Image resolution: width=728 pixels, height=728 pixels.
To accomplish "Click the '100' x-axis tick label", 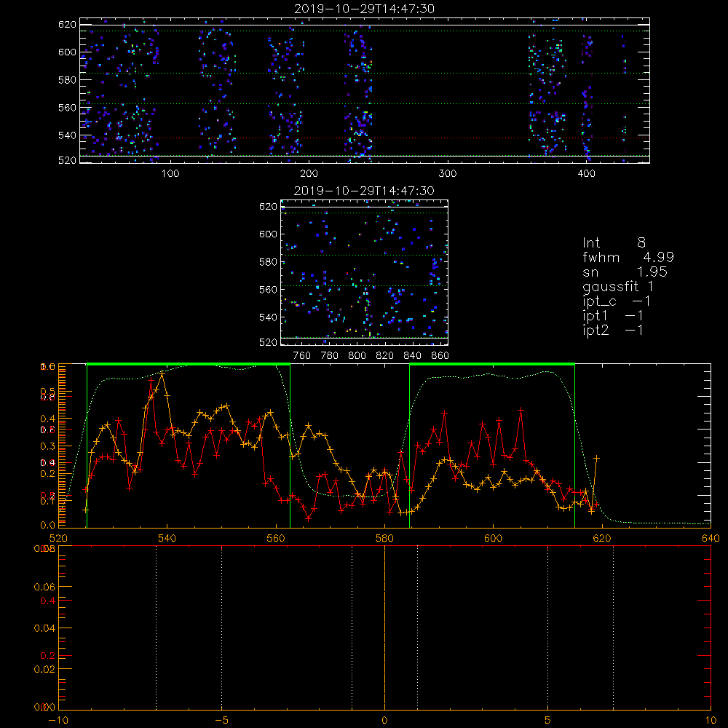I will (x=170, y=174).
